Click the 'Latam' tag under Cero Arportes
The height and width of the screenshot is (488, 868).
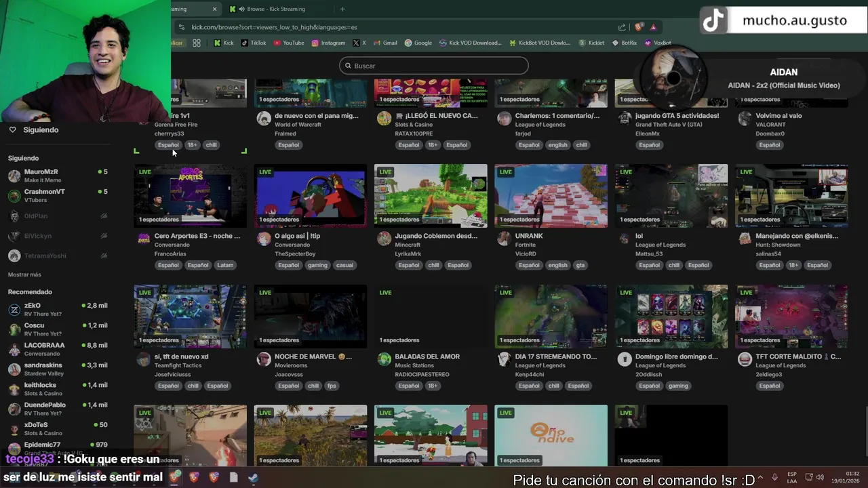(x=225, y=265)
